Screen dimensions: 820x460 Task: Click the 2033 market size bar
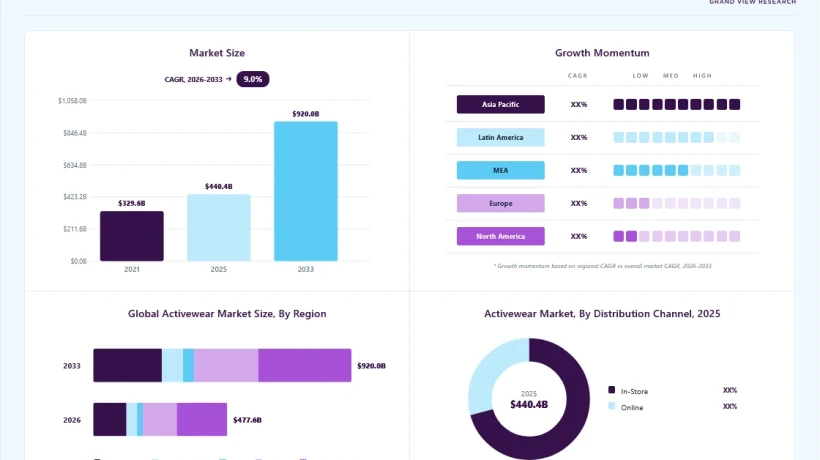306,191
